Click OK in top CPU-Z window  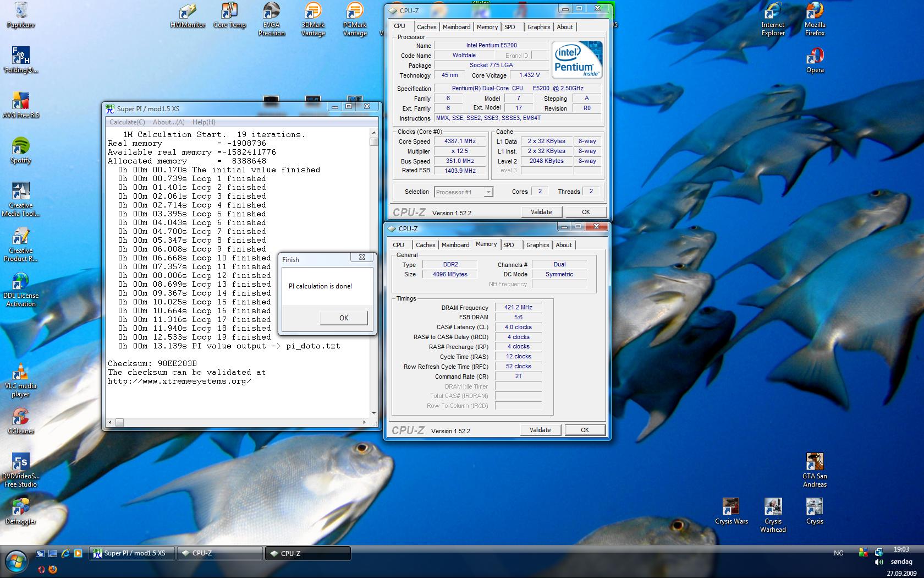click(586, 212)
